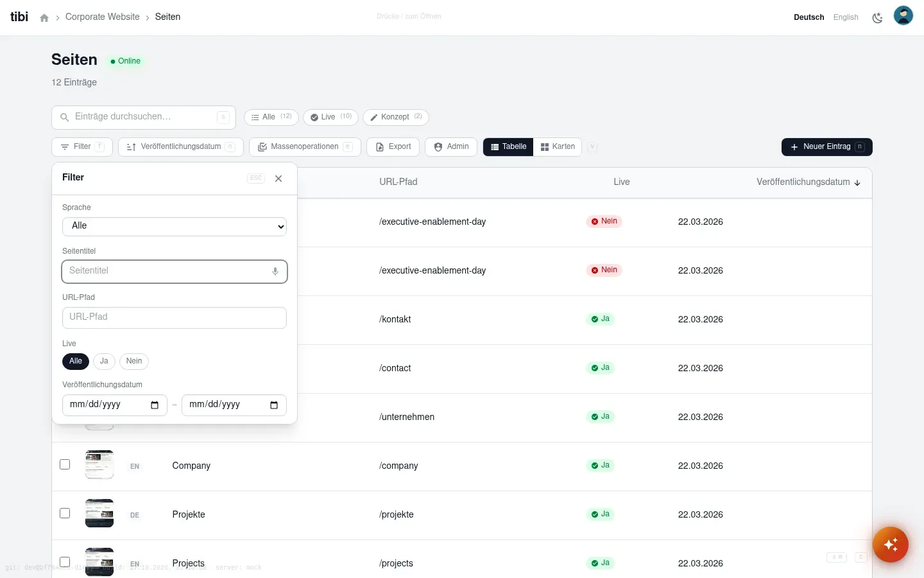Viewport: 924px width, 578px height.
Task: Click the /kontakt URL path cell
Action: click(x=395, y=319)
